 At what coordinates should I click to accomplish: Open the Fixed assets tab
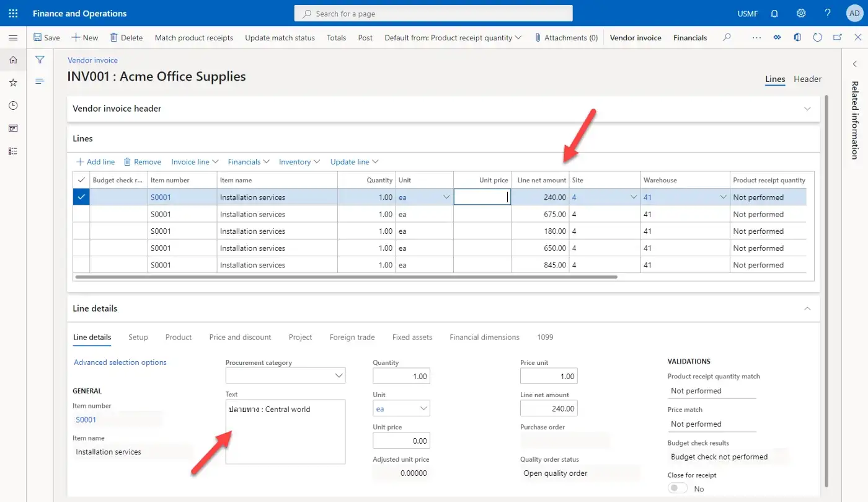[412, 338]
